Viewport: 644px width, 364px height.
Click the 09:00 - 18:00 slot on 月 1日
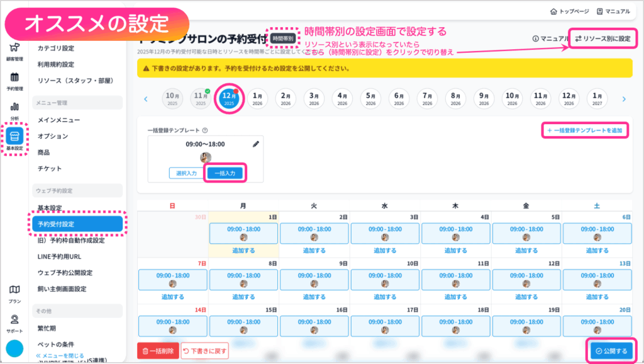(x=243, y=229)
